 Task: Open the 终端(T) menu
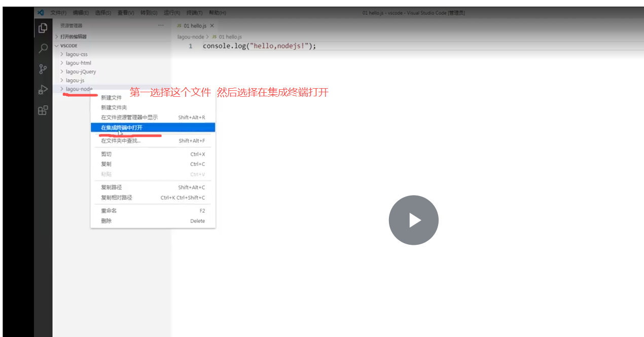tap(194, 13)
